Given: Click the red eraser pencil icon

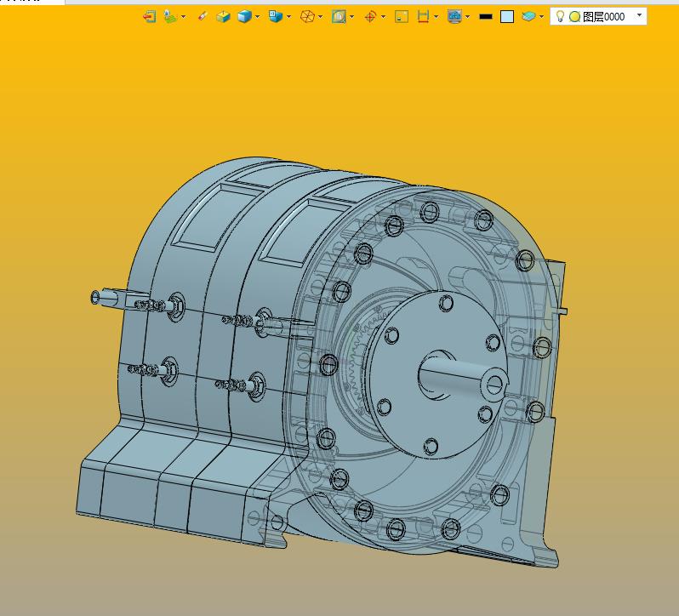Looking at the screenshot, I should tap(202, 16).
